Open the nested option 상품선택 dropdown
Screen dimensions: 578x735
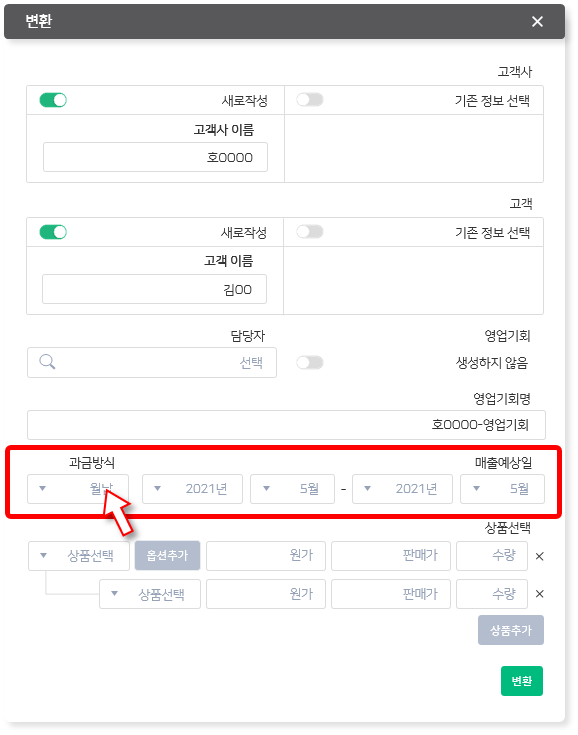point(150,594)
